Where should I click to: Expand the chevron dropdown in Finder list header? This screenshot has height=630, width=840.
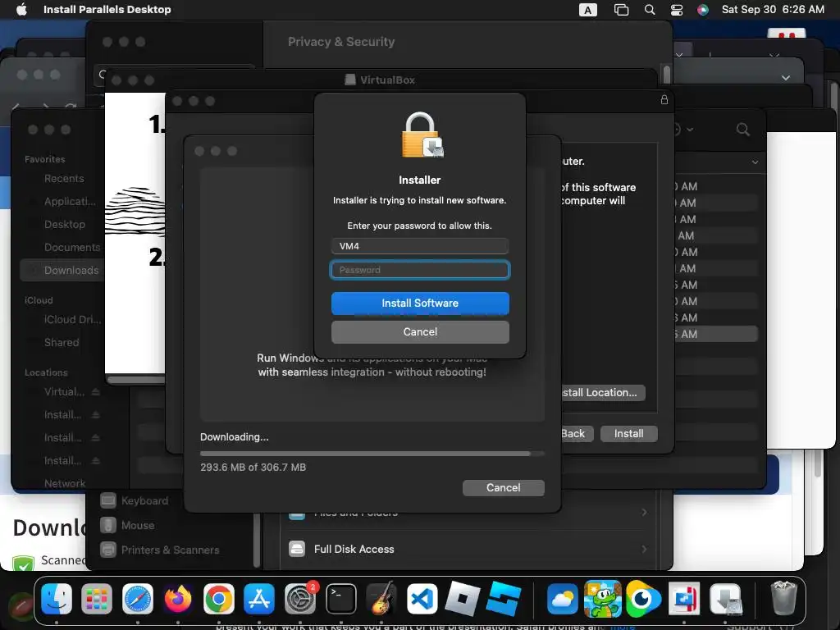(755, 162)
